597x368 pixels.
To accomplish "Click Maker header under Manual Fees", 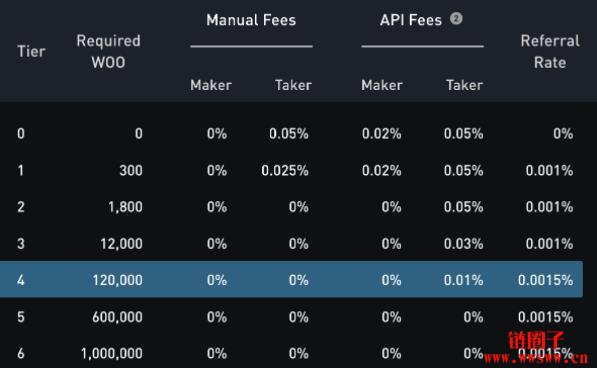I will point(211,85).
